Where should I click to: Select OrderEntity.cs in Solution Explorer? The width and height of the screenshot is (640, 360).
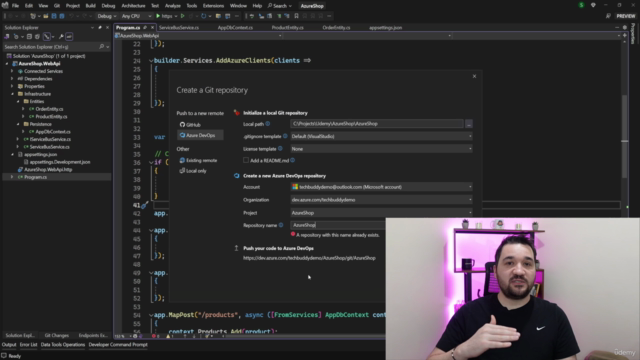pyautogui.click(x=49, y=109)
